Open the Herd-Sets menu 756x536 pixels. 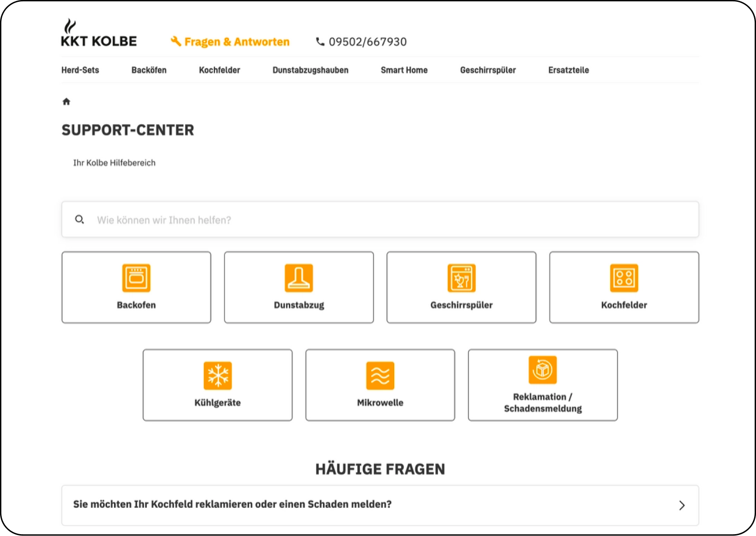(x=80, y=70)
